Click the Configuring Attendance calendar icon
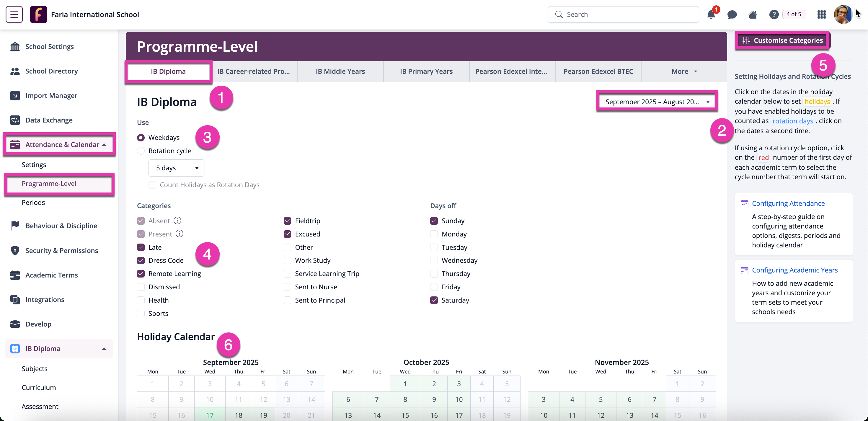Image resolution: width=868 pixels, height=421 pixels. (x=744, y=204)
